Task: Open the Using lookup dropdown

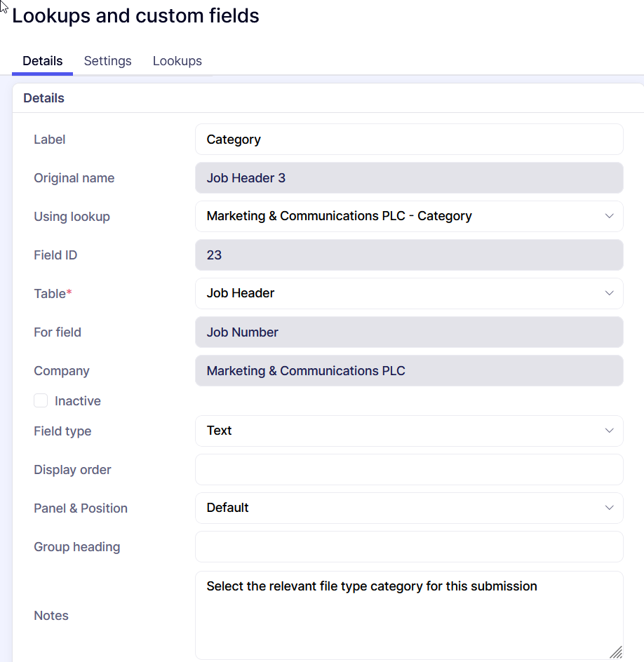Action: tap(409, 216)
